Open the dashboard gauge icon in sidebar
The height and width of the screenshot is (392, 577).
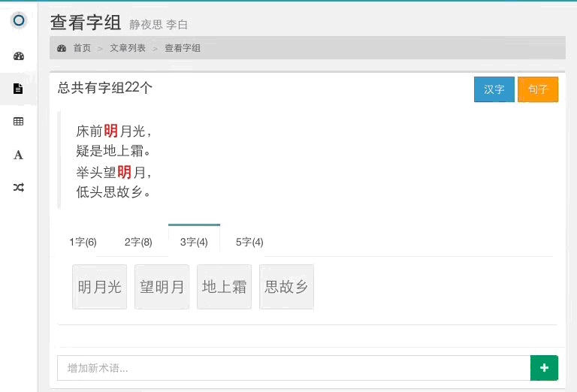click(x=19, y=56)
